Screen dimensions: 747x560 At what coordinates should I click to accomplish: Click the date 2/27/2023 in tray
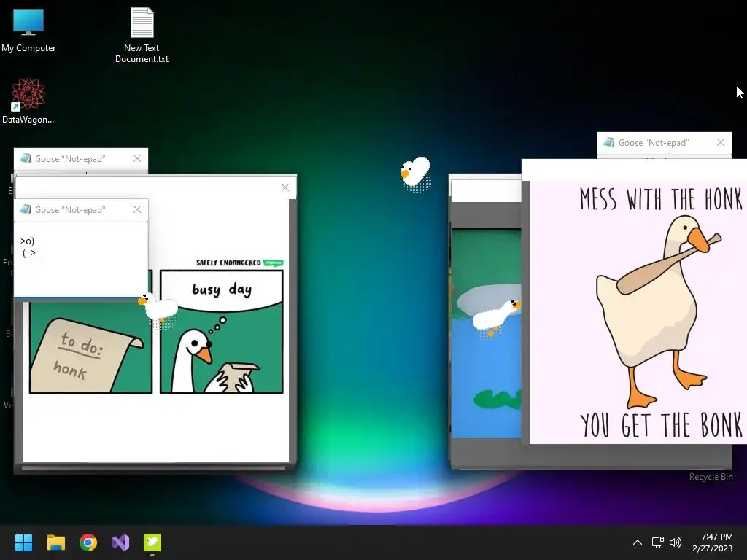tap(713, 548)
